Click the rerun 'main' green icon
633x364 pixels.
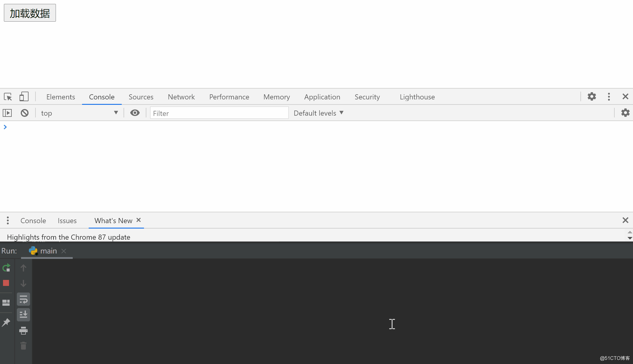(6, 268)
